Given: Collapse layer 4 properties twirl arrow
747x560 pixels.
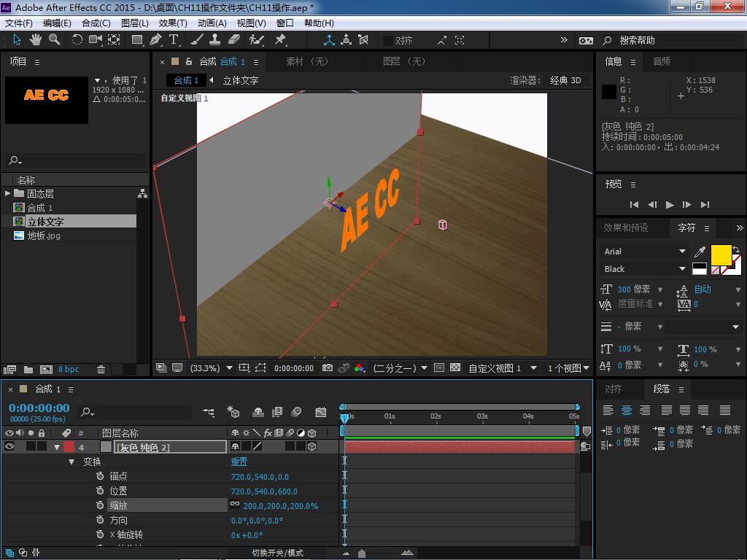Looking at the screenshot, I should pyautogui.click(x=57, y=447).
